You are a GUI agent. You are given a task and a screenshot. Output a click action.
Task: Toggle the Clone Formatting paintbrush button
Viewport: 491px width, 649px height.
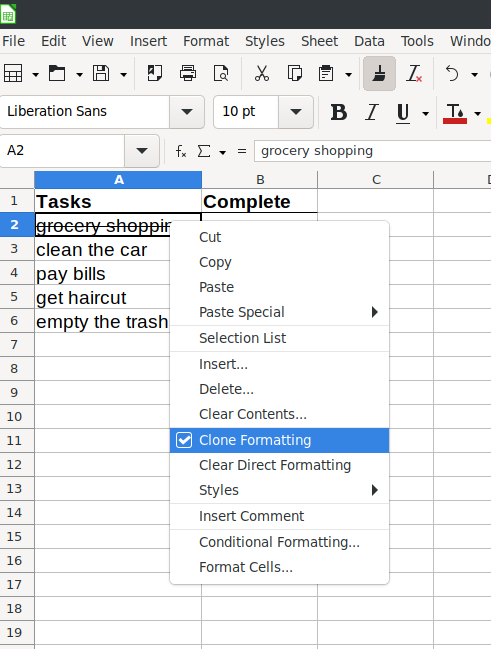tap(379, 74)
